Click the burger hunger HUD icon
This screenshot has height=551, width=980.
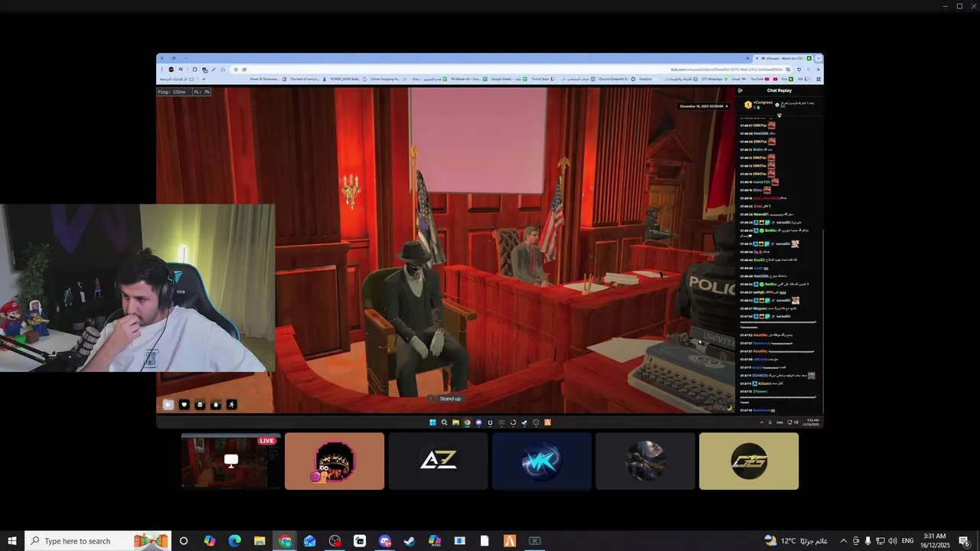coord(200,405)
